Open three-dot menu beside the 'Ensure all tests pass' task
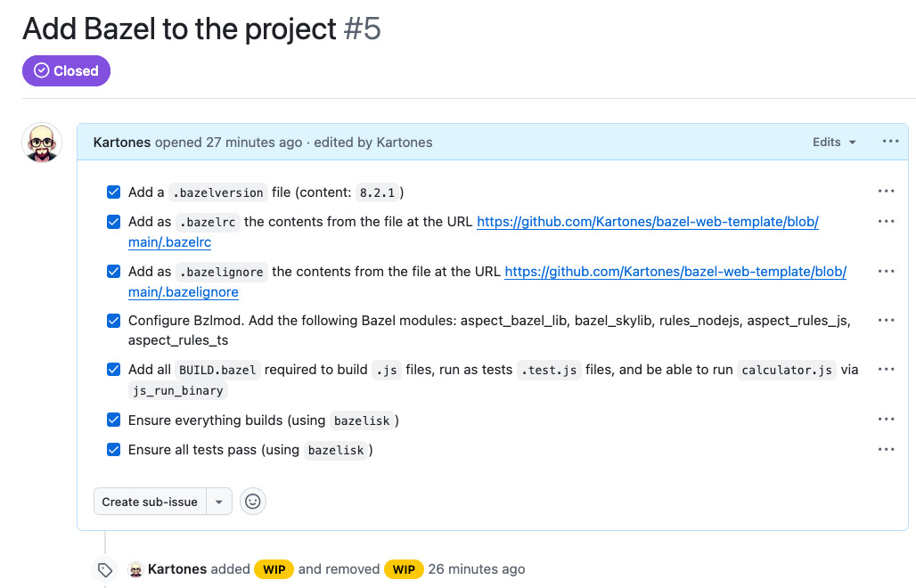Screen dimensions: 916x588 click(x=886, y=449)
